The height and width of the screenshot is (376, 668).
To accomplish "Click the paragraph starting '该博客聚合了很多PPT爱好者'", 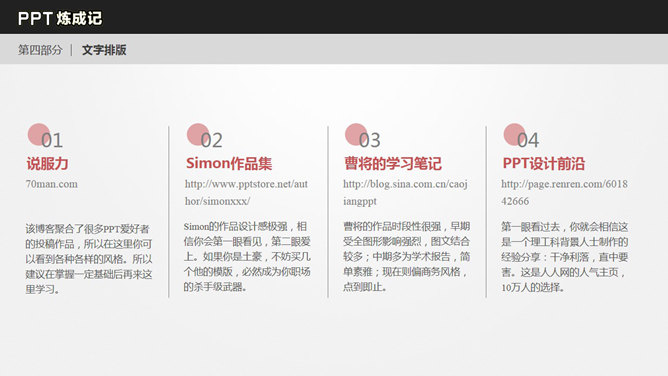I will pyautogui.click(x=89, y=259).
